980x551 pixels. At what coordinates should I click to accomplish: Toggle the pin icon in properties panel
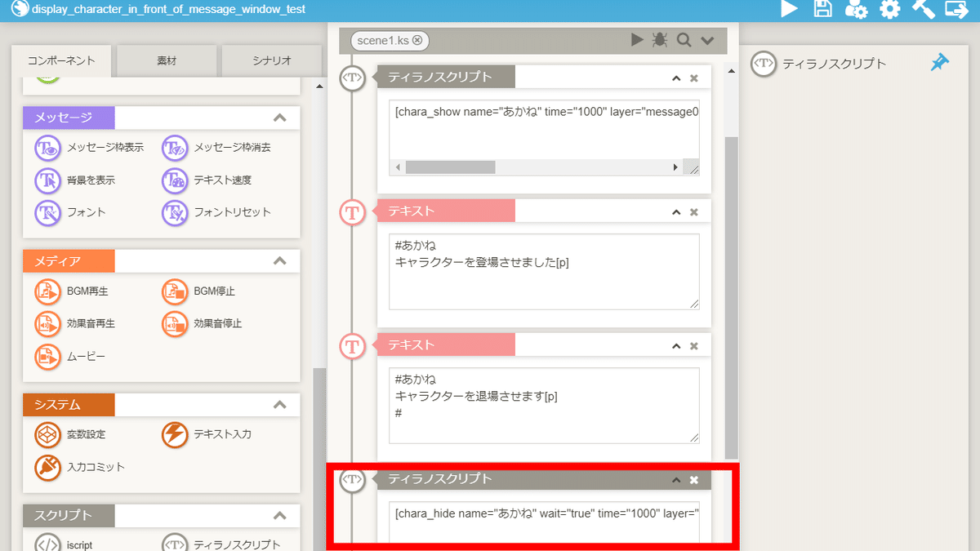940,63
